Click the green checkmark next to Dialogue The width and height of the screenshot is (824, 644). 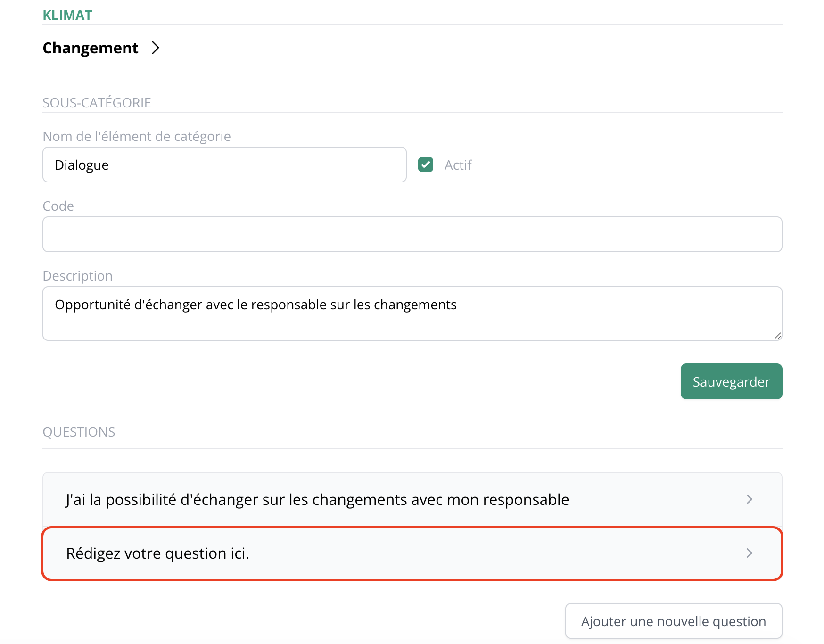click(x=426, y=165)
